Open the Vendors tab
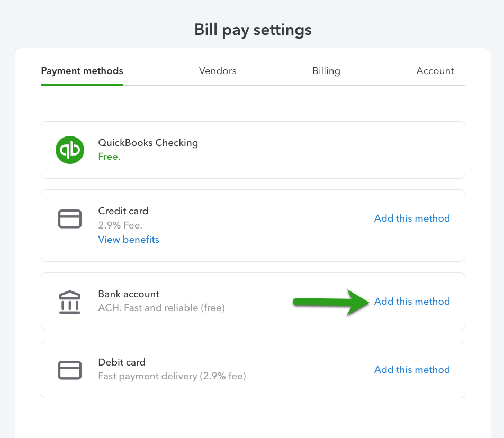504x438 pixels. coord(218,71)
